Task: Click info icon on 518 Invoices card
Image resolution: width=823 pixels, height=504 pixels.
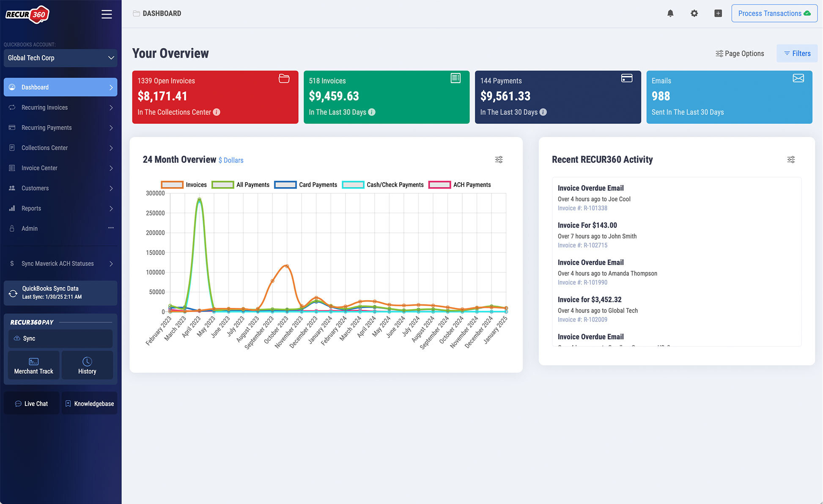Action: 372,112
